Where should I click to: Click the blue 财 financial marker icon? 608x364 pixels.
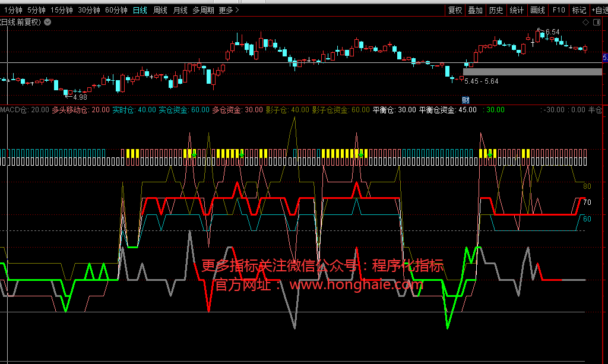pos(466,99)
